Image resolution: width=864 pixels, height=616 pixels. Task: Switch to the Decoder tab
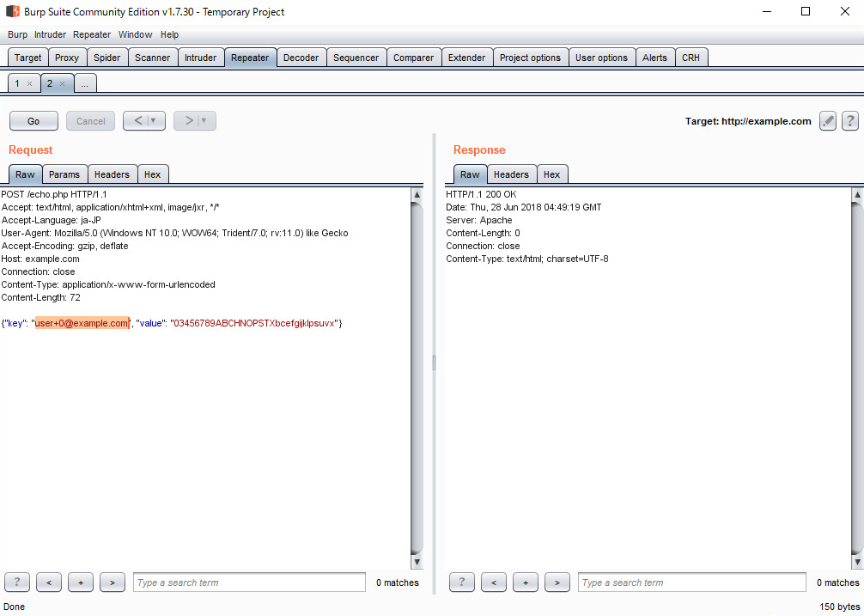tap(301, 58)
